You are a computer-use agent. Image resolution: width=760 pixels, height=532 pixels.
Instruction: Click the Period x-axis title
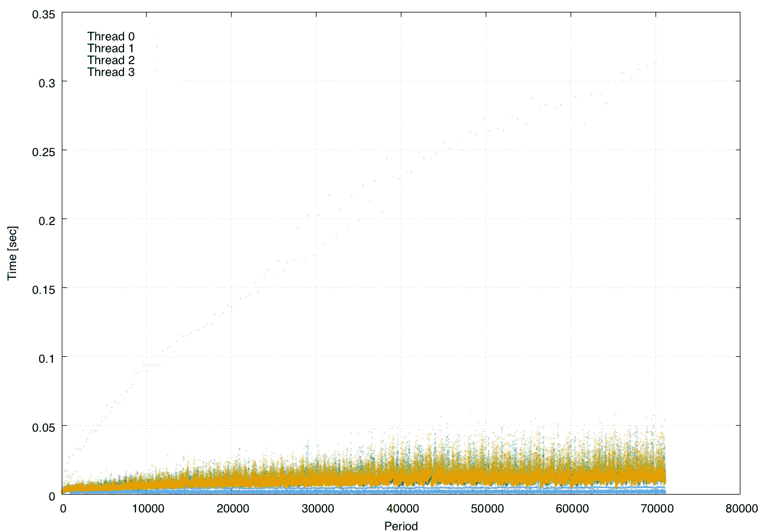[401, 526]
